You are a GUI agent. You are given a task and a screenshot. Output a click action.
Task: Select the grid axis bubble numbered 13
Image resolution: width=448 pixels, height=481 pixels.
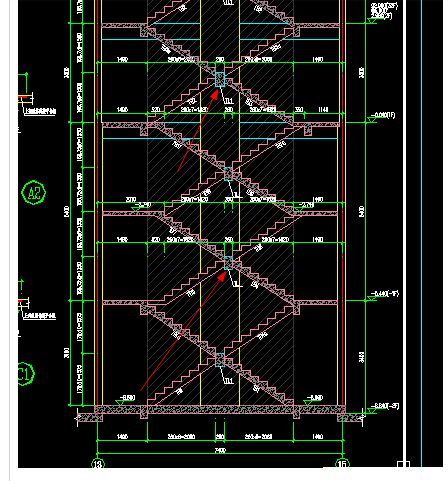(x=98, y=464)
